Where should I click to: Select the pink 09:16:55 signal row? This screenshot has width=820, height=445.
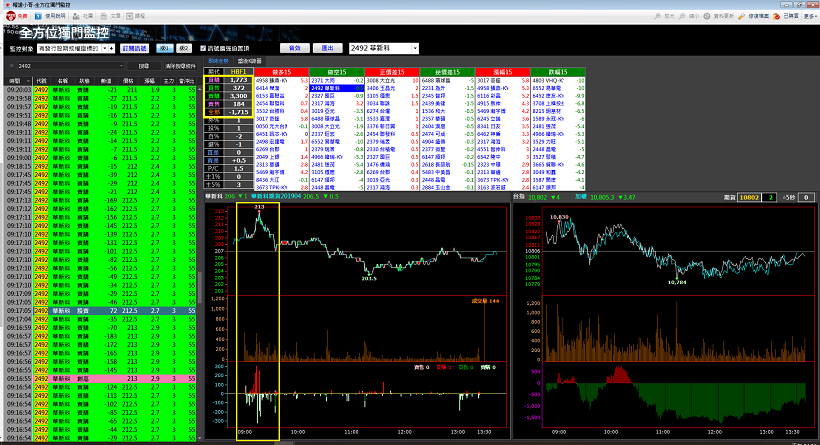101,379
